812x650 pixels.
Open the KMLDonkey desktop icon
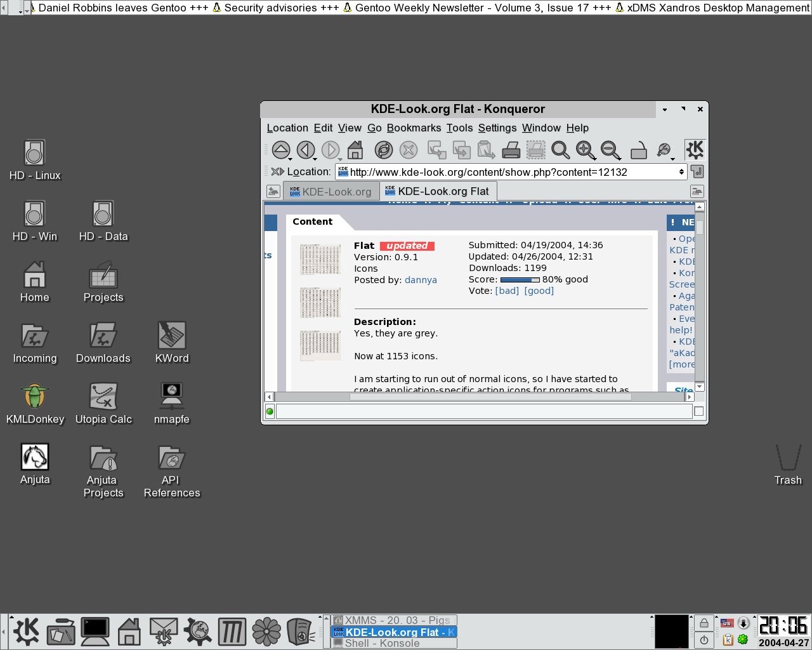(35, 404)
